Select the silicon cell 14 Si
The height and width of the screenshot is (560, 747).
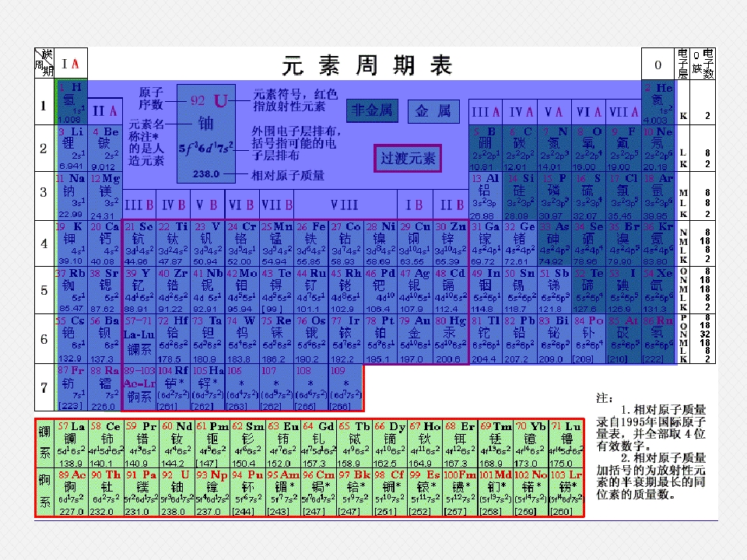[x=520, y=196]
